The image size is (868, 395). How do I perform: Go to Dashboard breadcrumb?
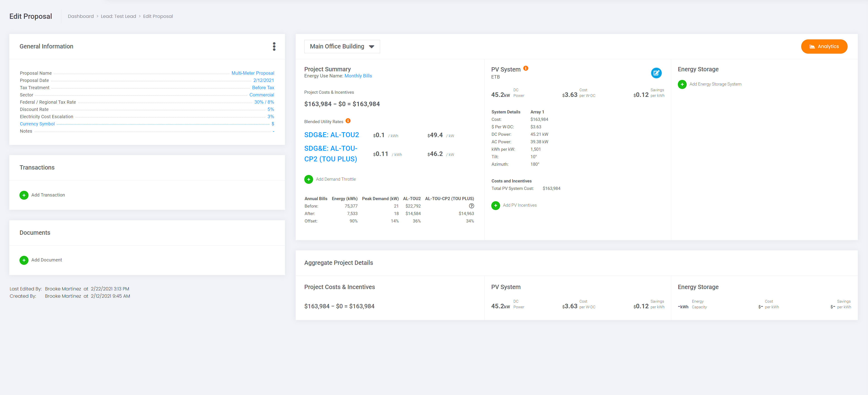(81, 16)
